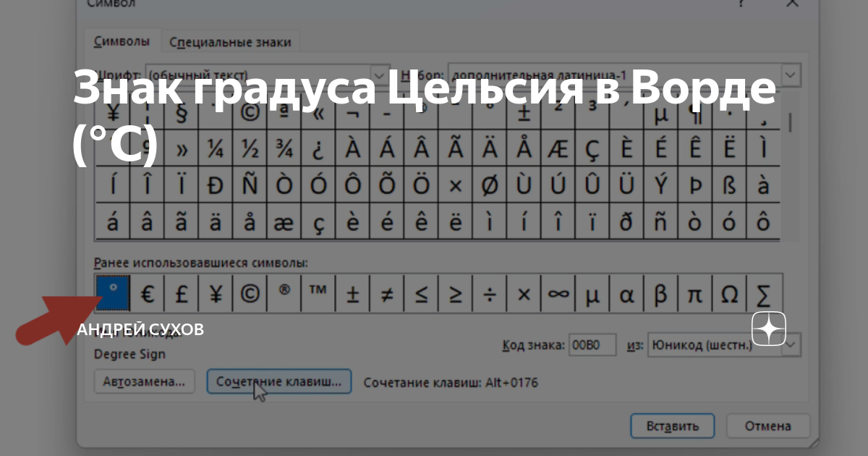
Task: Select capital É with acute
Action: pos(660,148)
